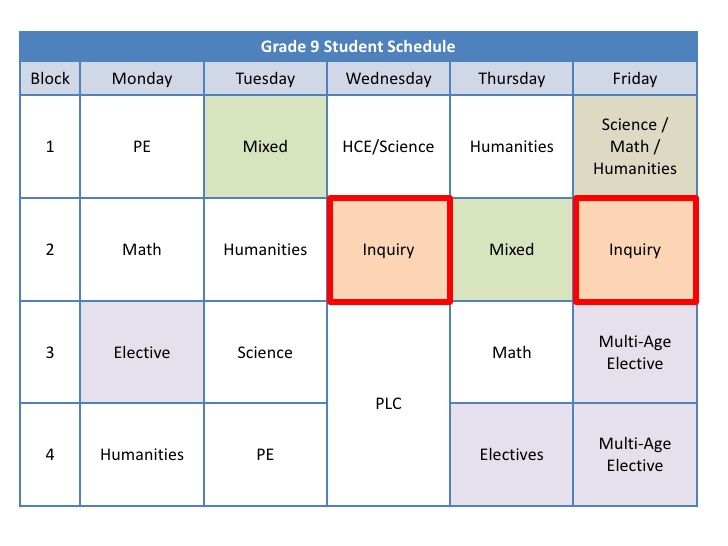
Task: Select the Science / Math / Humanities cell
Action: click(x=635, y=146)
